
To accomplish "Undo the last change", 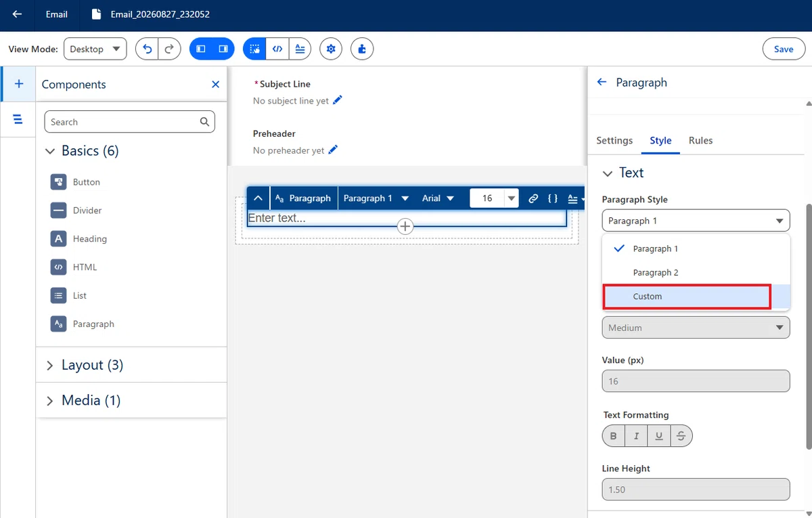I will tap(147, 49).
